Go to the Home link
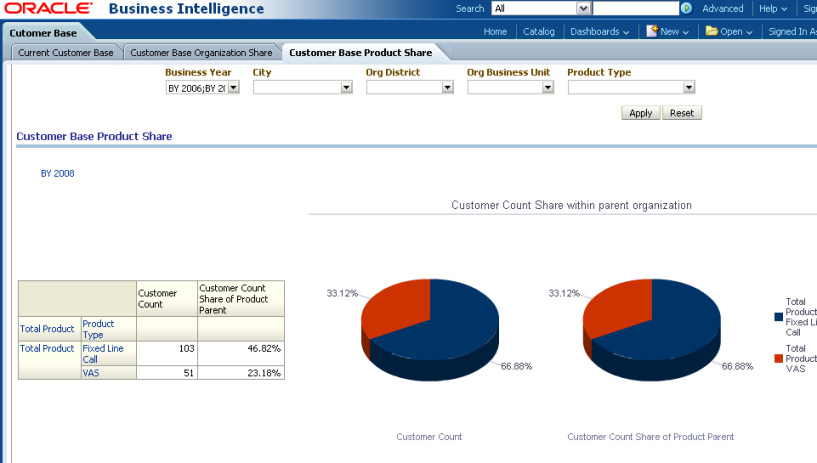817x463 pixels. [495, 32]
